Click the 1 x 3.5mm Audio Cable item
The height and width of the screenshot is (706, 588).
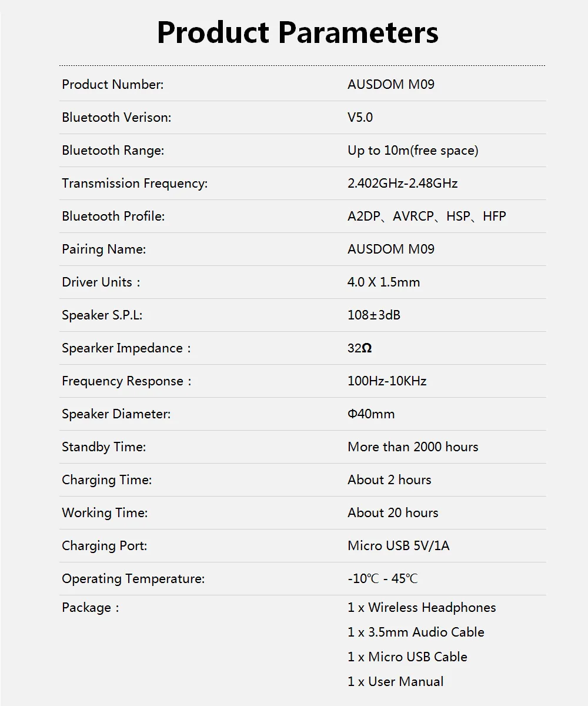[x=416, y=632]
